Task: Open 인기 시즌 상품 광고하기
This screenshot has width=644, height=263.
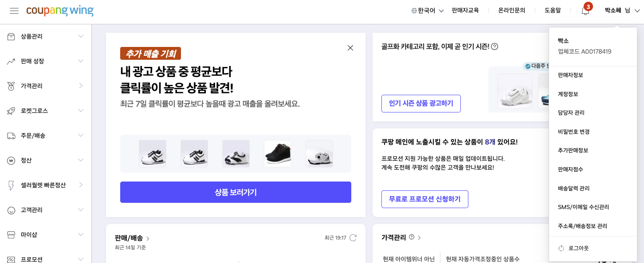Action: pos(421,103)
